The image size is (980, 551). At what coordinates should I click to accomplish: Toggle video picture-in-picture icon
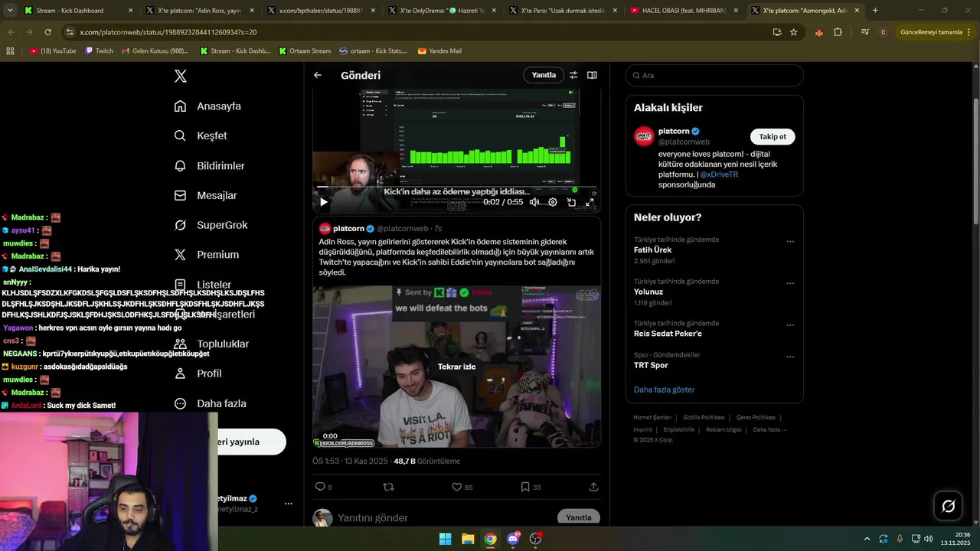click(571, 202)
